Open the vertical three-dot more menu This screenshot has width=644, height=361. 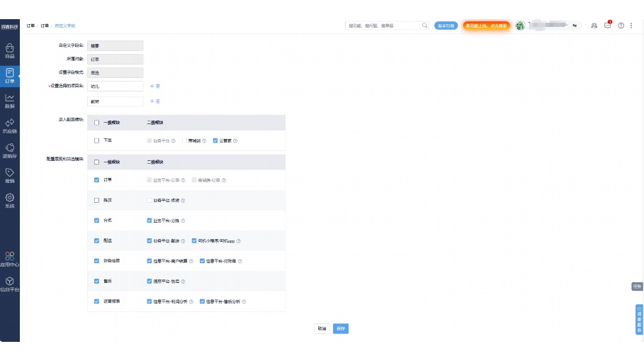(x=631, y=26)
